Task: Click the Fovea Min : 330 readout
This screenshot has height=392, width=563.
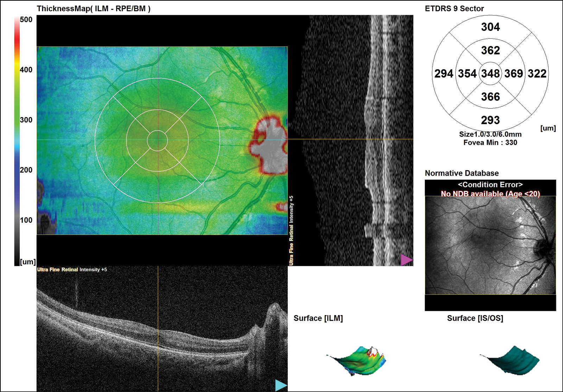Action: click(x=490, y=142)
